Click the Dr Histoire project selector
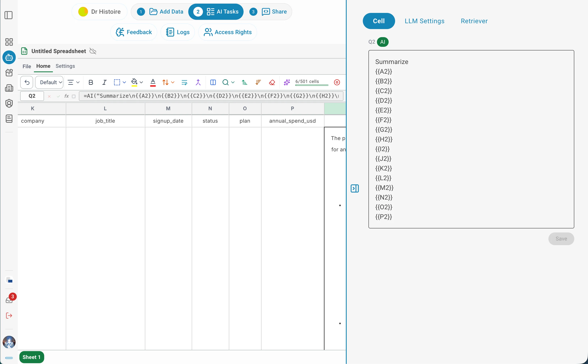Image resolution: width=588 pixels, height=364 pixels. [99, 12]
